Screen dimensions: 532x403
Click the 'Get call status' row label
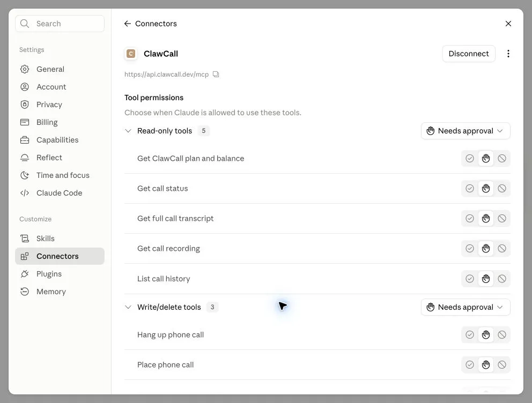162,189
